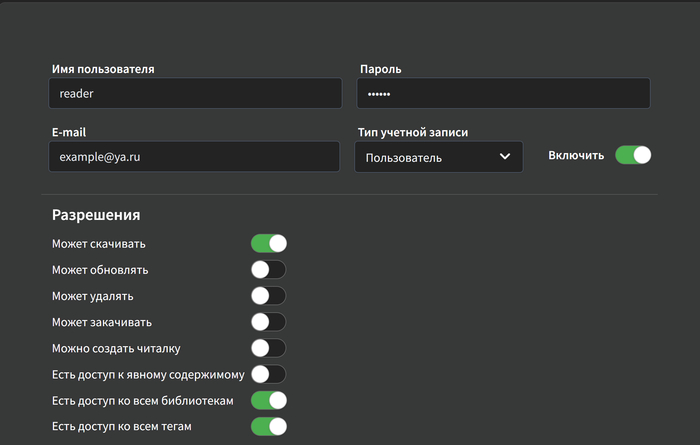Click the E-mail label above the field
Screen dimensions: 700x445
(x=71, y=132)
